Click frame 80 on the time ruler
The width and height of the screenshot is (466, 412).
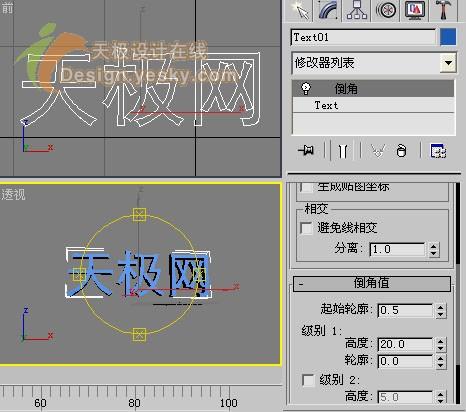(134, 403)
